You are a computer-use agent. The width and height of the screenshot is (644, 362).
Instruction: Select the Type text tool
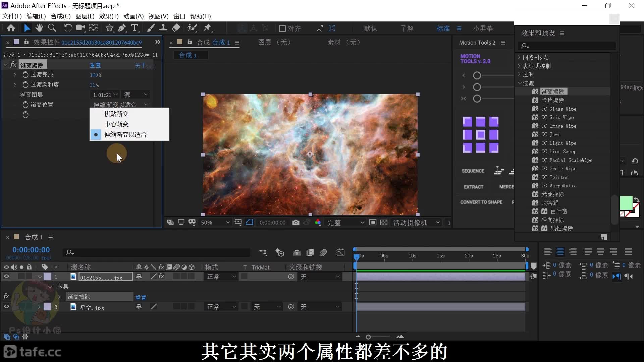pyautogui.click(x=135, y=28)
